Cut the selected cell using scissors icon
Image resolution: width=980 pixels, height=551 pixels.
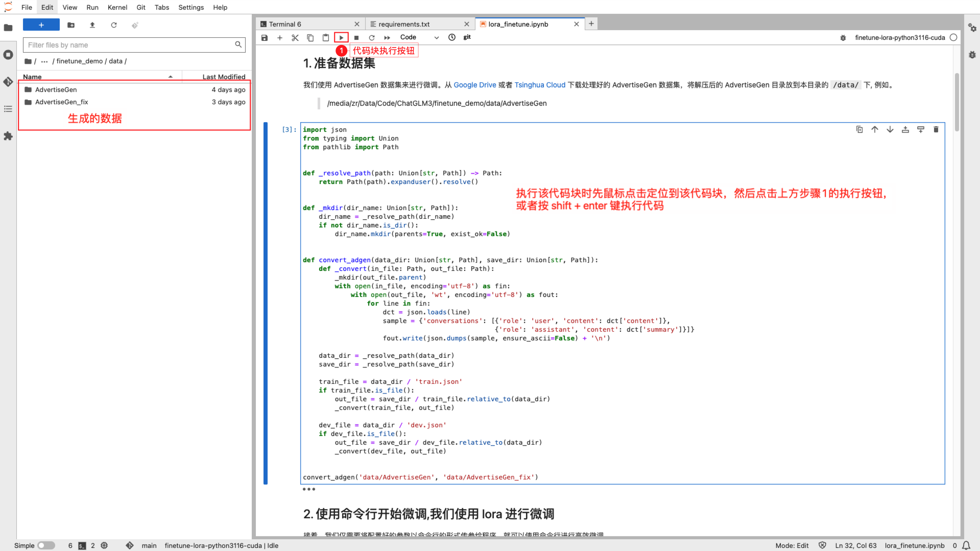click(x=295, y=37)
